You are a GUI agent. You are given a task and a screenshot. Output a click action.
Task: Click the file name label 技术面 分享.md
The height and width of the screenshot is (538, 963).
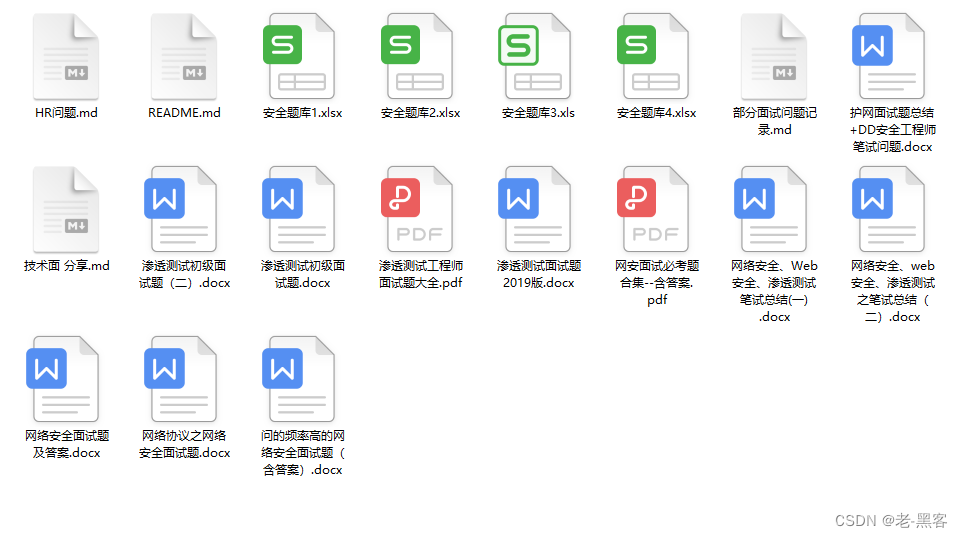[66, 266]
